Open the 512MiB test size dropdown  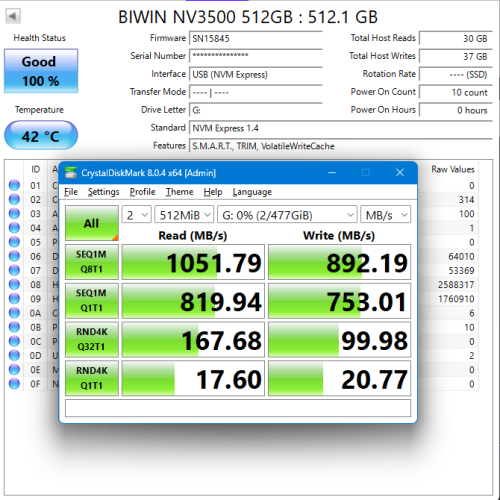[184, 215]
